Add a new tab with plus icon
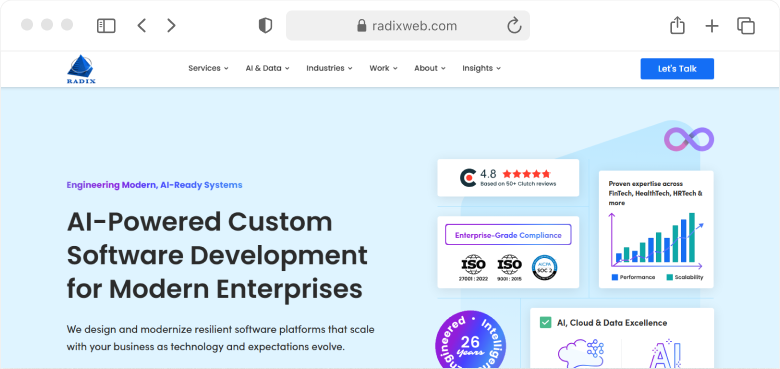This screenshot has height=369, width=780. tap(712, 26)
